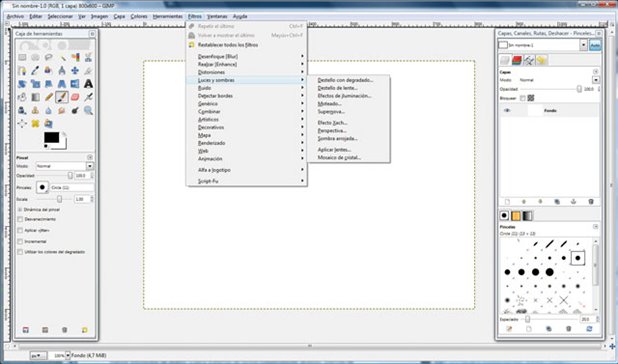Reset tool options to defaults

click(84, 330)
